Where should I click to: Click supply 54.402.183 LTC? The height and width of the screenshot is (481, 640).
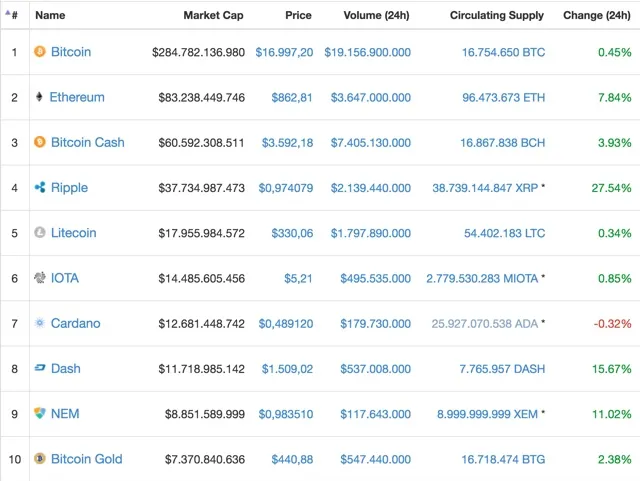tap(504, 233)
